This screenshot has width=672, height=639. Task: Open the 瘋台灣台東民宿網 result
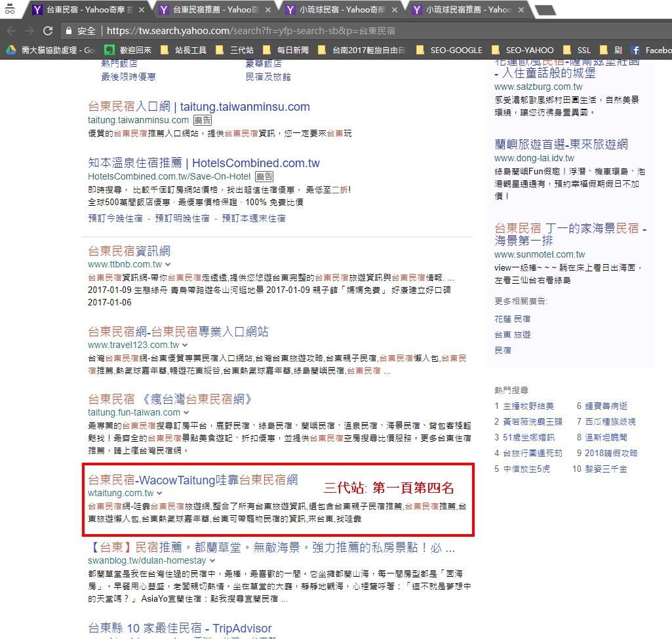(x=170, y=400)
